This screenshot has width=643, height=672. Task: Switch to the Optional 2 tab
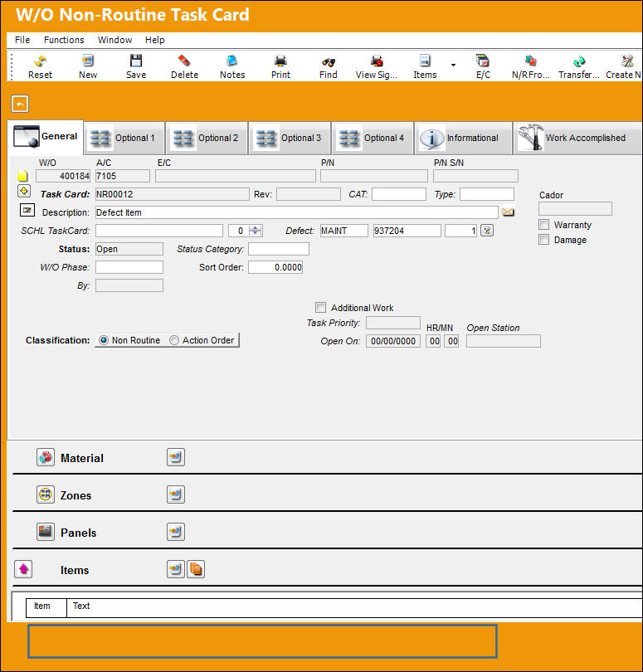coord(207,138)
